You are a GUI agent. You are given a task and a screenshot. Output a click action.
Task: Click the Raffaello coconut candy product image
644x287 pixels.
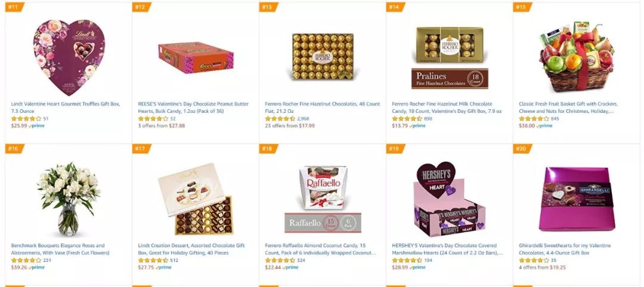[323, 199]
